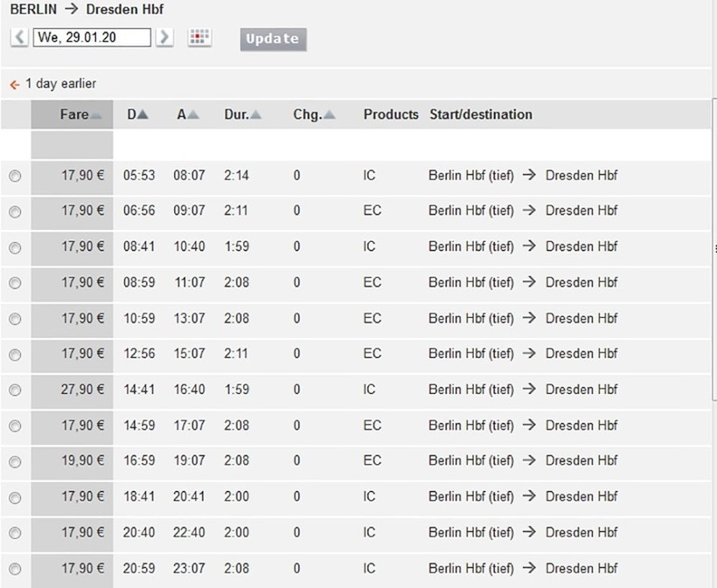Screen dimensions: 717x588
Task: Sort results by Fare column
Action: 79,114
